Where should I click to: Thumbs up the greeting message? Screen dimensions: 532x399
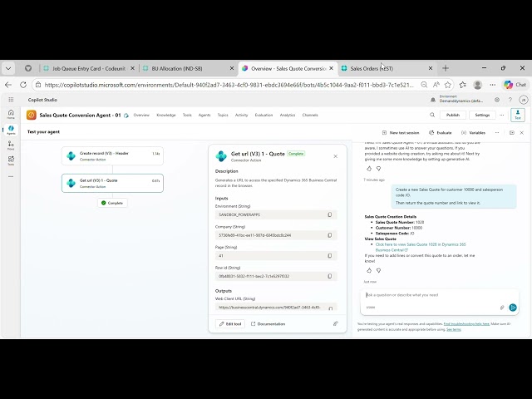click(x=369, y=168)
